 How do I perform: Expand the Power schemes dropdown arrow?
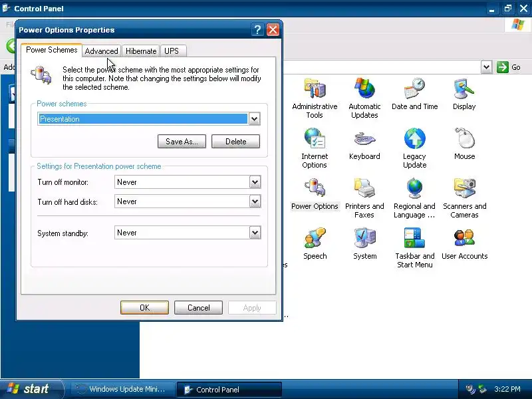pos(255,119)
